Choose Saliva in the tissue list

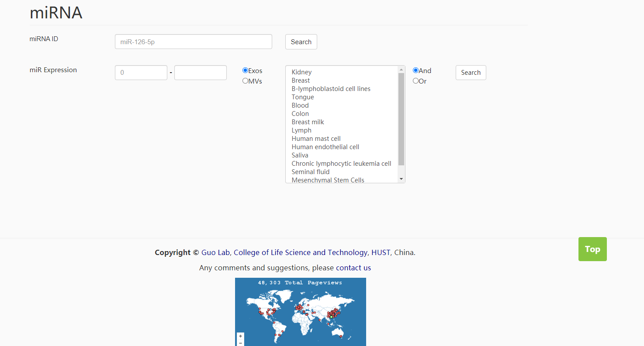click(x=300, y=155)
